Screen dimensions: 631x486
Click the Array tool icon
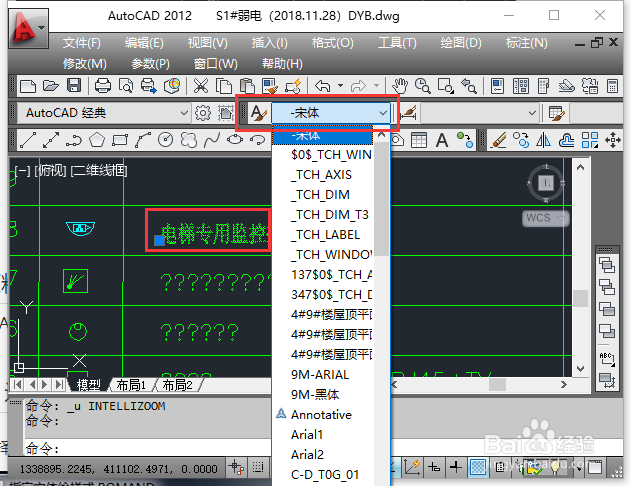(590, 140)
